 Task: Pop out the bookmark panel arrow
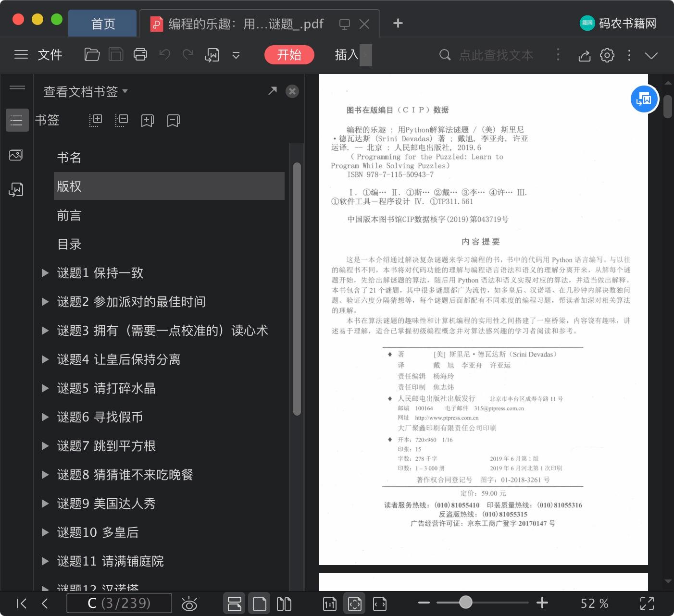273,90
